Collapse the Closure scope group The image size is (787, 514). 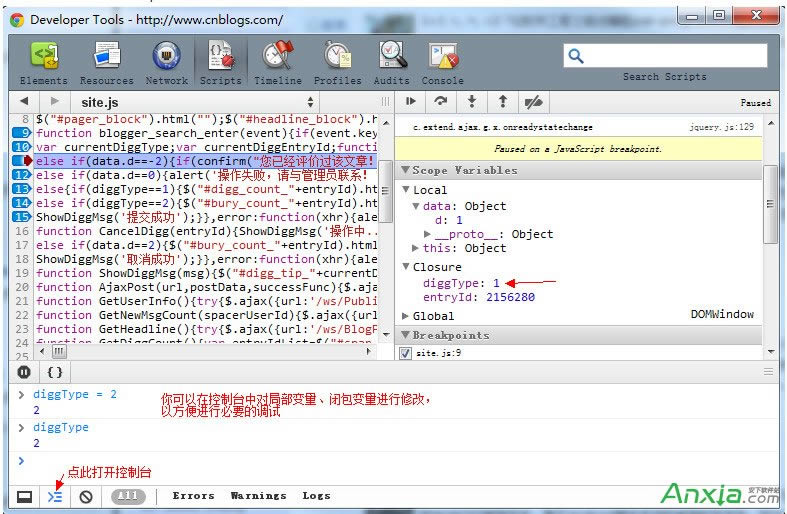406,267
